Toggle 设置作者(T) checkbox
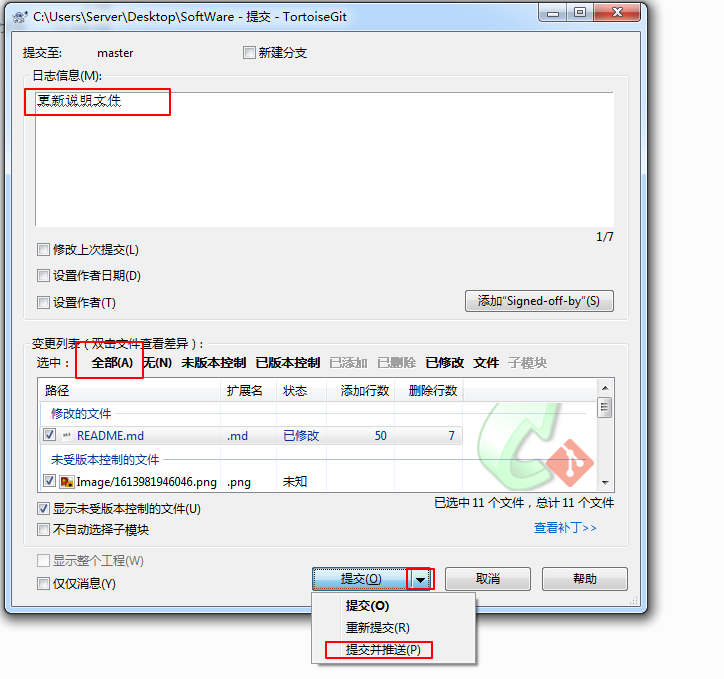This screenshot has width=724, height=679. click(43, 303)
